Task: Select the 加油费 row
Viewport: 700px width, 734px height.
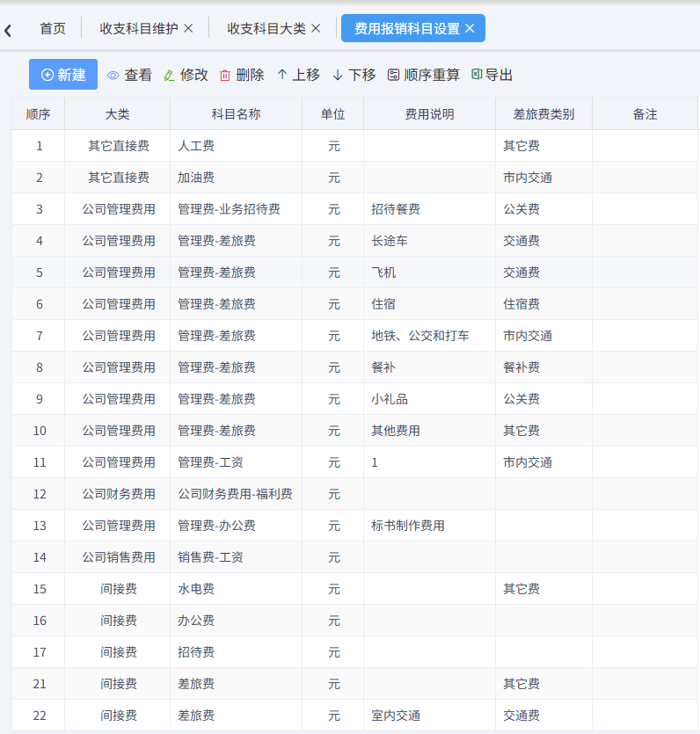Action: [x=355, y=178]
